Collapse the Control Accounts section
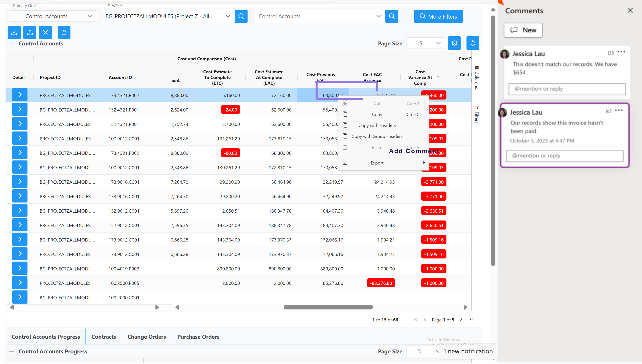 tap(12, 43)
